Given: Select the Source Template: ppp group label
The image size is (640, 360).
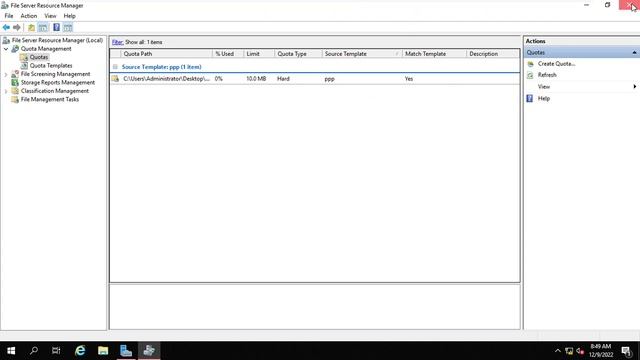Looking at the screenshot, I should tap(162, 67).
